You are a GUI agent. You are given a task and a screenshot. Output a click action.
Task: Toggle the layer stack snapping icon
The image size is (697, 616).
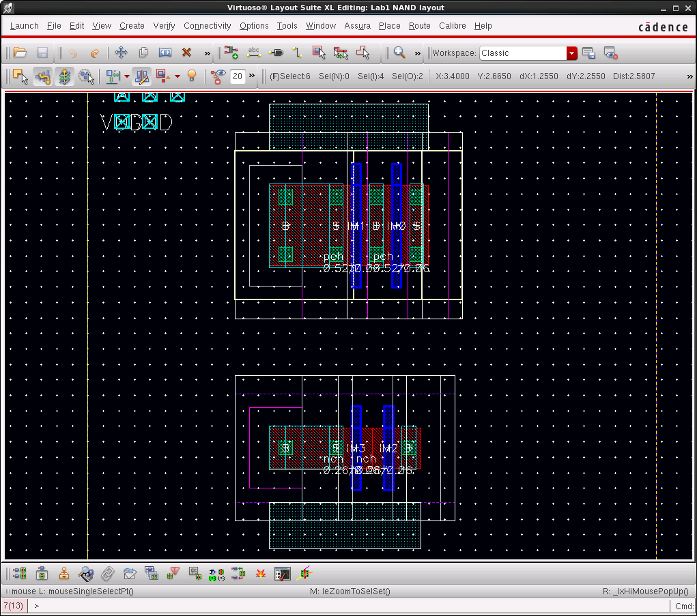(x=64, y=76)
